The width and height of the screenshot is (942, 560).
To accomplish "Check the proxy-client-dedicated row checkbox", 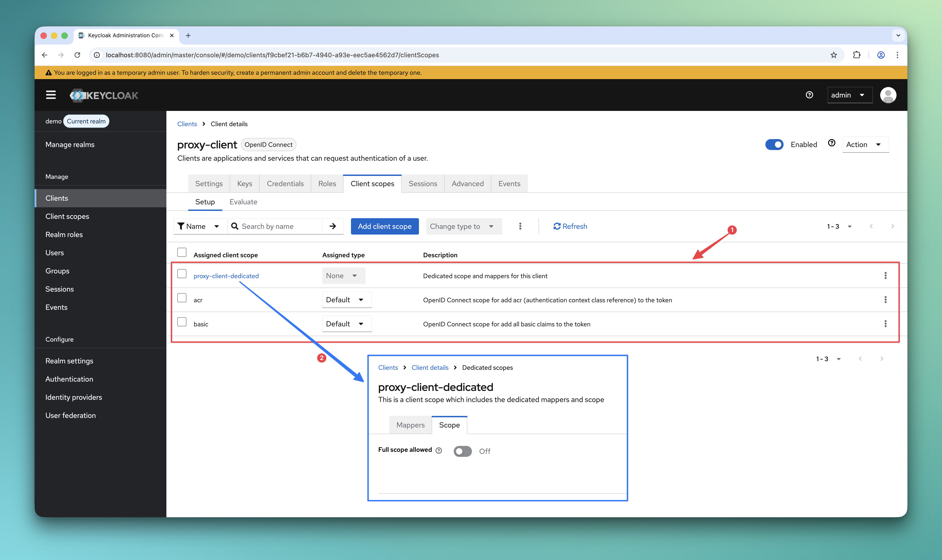I will [x=182, y=274].
